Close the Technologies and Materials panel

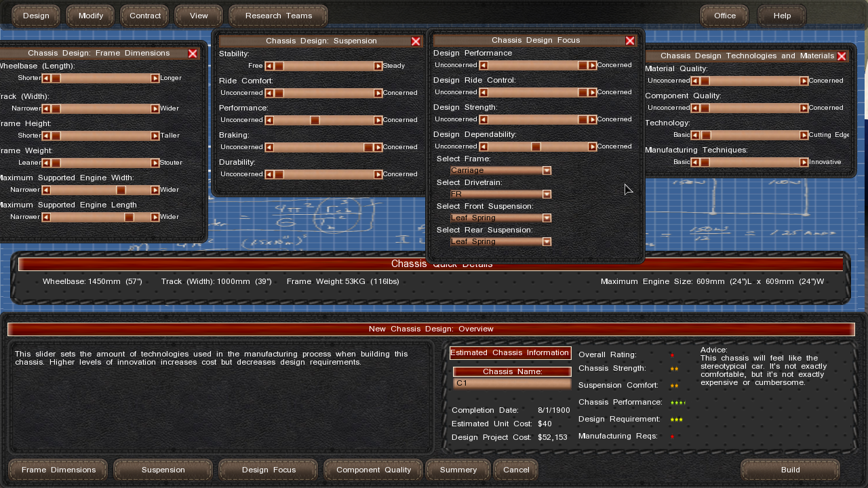842,56
